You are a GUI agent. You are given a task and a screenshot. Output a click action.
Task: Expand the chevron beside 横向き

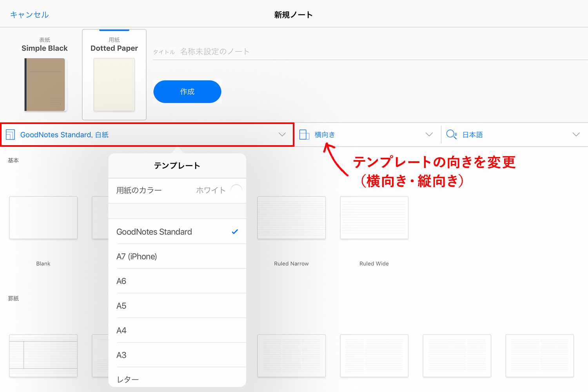429,135
